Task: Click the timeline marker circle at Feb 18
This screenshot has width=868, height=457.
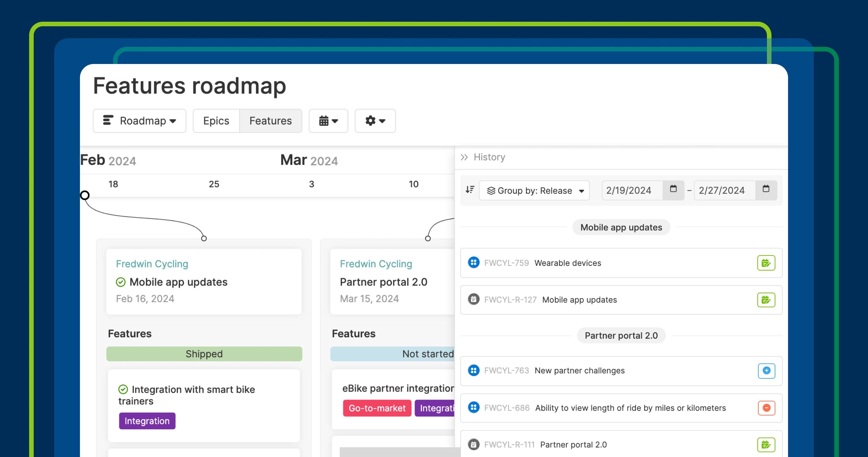Action: [85, 195]
